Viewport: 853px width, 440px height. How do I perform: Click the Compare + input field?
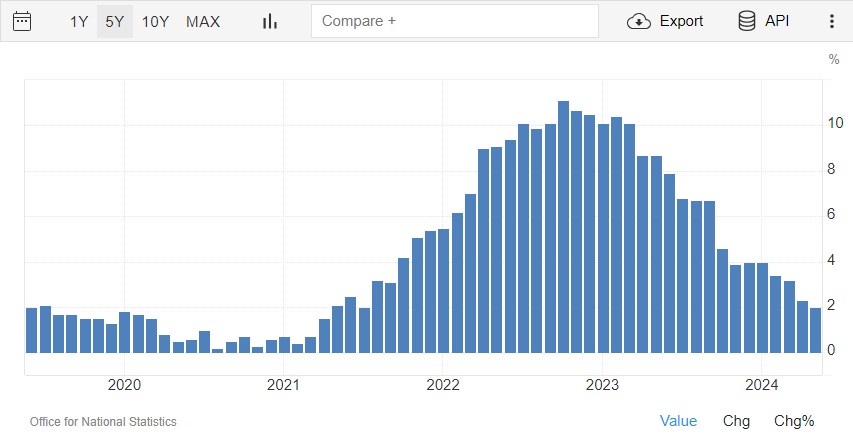tap(454, 21)
